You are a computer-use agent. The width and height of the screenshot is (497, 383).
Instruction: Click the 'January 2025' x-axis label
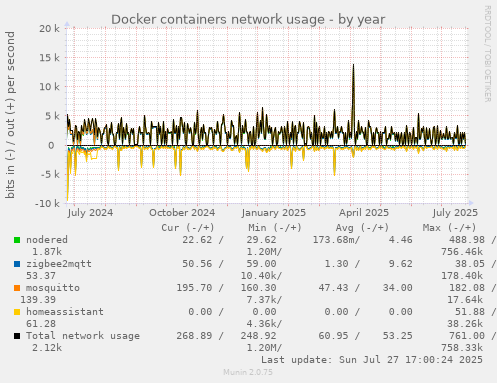274,213
